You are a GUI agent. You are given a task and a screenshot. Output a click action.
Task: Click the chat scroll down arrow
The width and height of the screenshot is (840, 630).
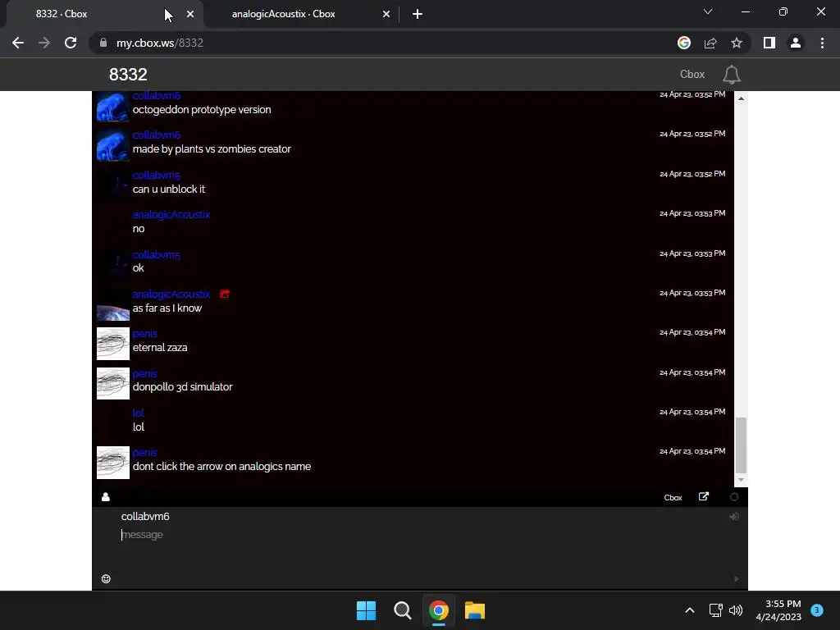coord(741,479)
